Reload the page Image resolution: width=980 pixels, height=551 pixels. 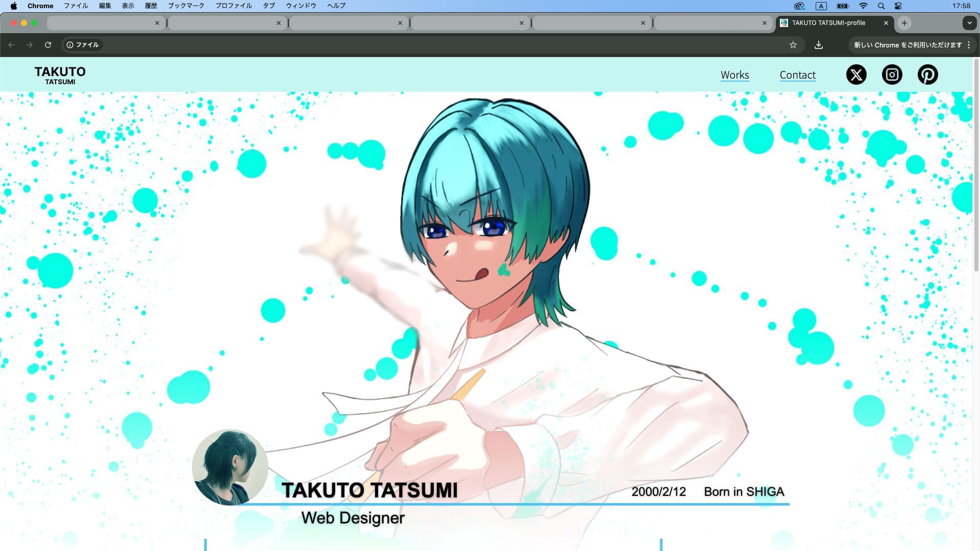[x=48, y=45]
